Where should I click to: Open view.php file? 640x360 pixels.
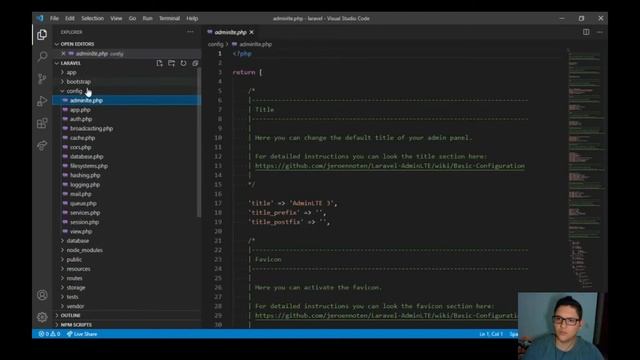tap(81, 231)
